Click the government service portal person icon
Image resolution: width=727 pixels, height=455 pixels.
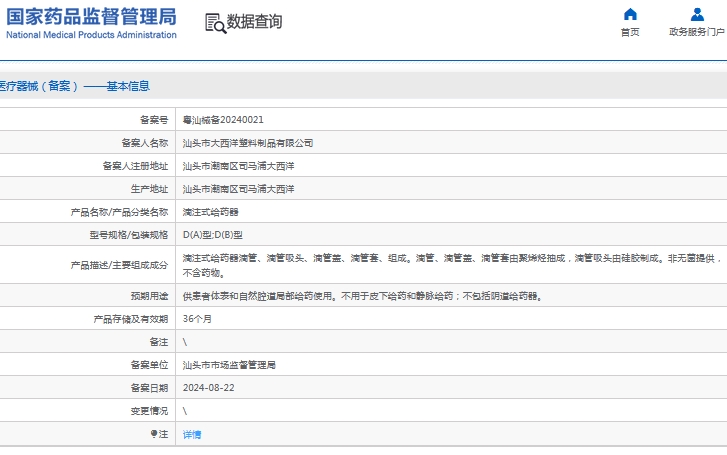pos(697,14)
